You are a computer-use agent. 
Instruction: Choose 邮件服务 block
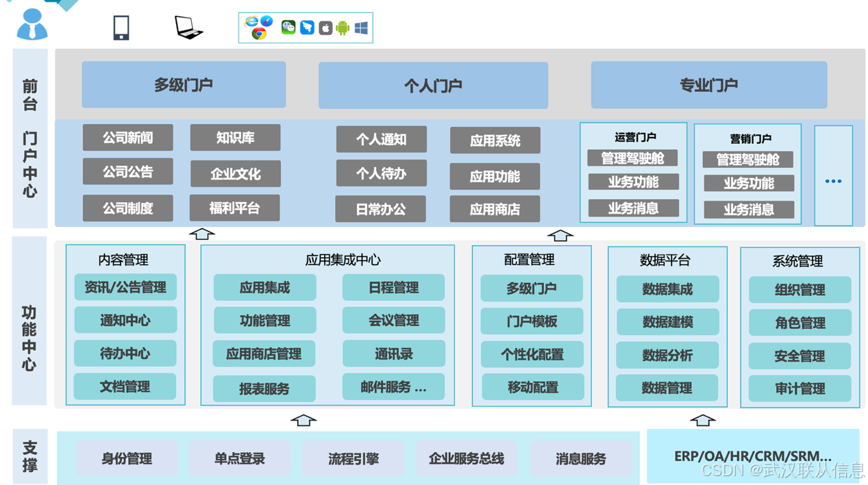point(393,387)
